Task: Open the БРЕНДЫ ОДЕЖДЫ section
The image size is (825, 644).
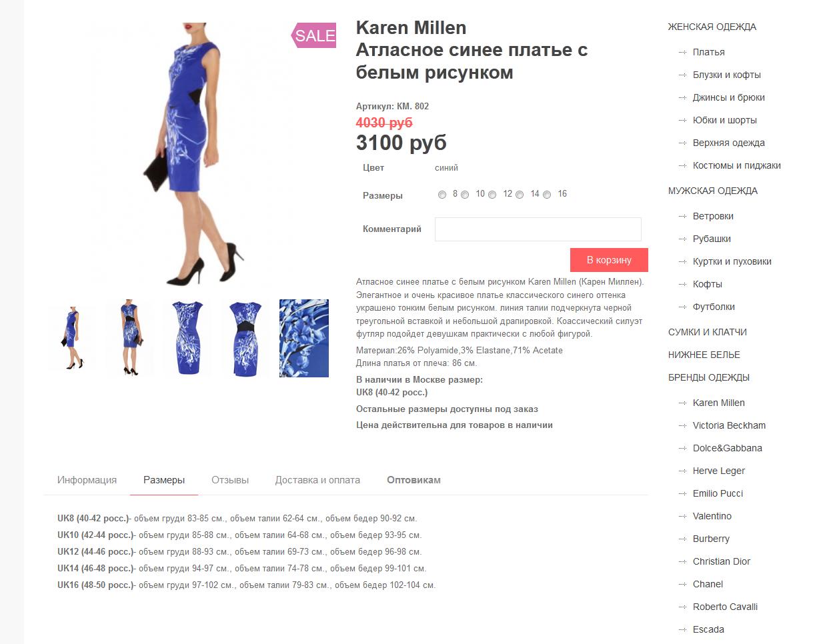Action: pyautogui.click(x=709, y=377)
